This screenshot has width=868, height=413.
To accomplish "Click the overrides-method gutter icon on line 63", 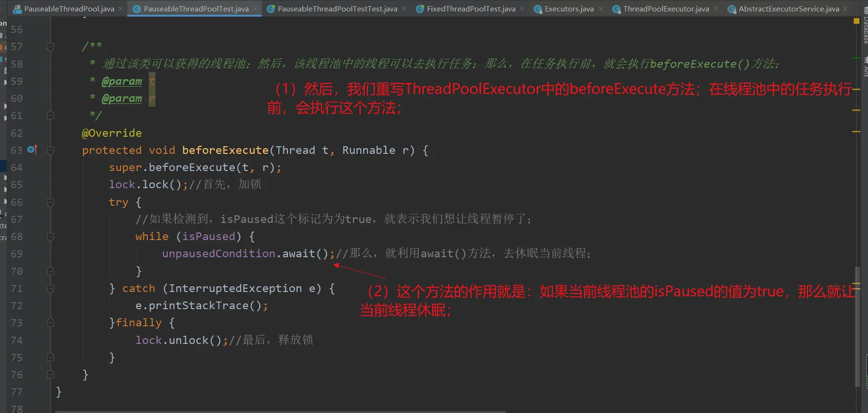I will 32,150.
